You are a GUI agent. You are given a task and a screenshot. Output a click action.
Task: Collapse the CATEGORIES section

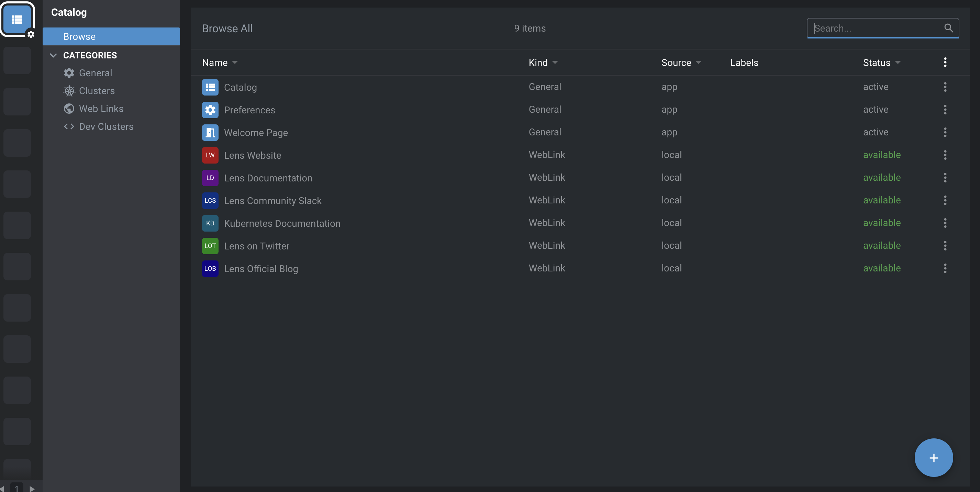(x=53, y=56)
